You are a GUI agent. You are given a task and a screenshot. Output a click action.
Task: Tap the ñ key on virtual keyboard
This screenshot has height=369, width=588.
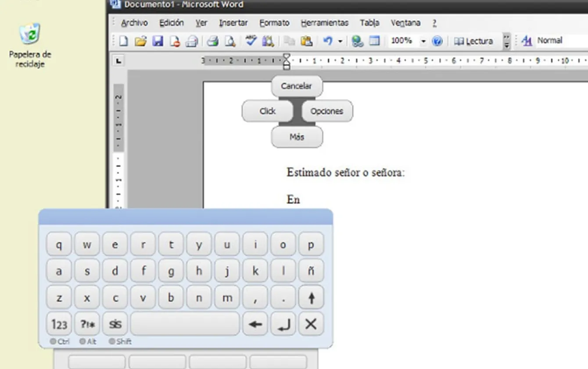pyautogui.click(x=311, y=271)
